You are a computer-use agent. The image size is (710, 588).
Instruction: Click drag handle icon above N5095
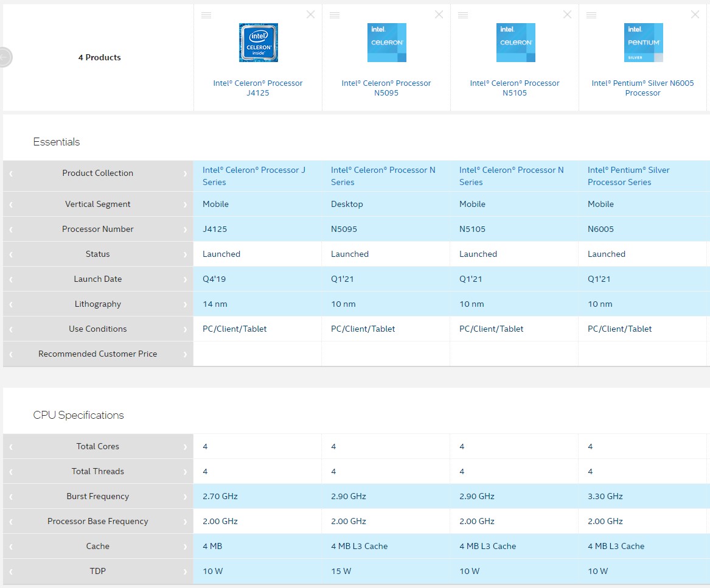pos(335,15)
